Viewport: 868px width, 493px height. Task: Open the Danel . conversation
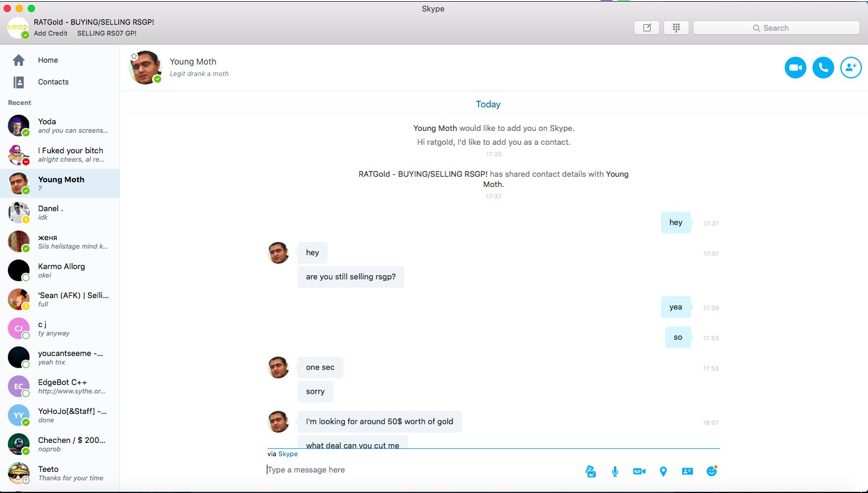(60, 212)
